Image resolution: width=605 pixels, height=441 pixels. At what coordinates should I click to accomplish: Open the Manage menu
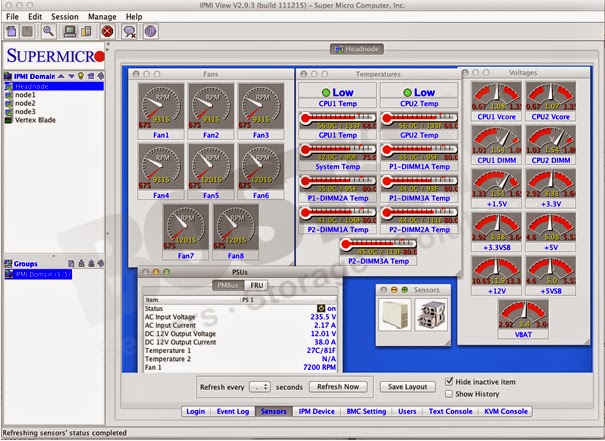coord(102,17)
